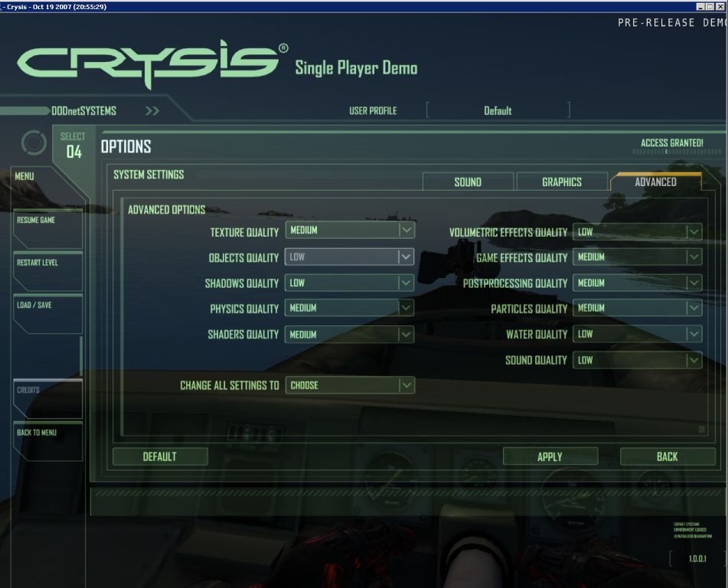Open the Volumetric Effects Quality dropdown
This screenshot has width=728, height=588.
[637, 232]
